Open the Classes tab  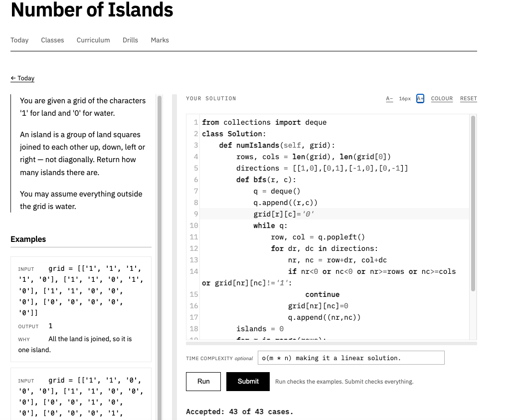(x=52, y=40)
